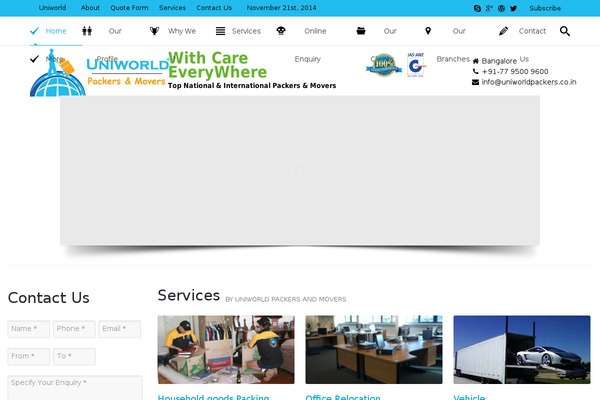Open the Twitter bird icon
The height and width of the screenshot is (400, 600).
tap(514, 8)
